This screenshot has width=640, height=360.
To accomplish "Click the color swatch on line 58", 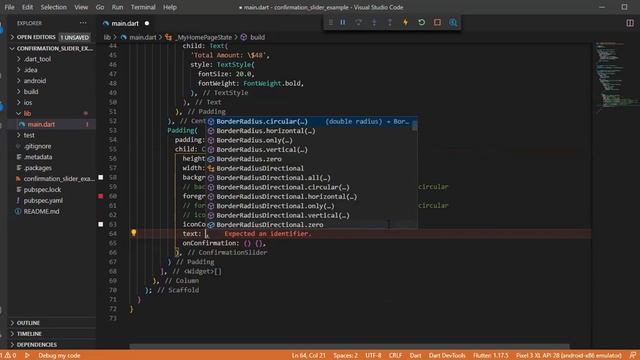I will point(101,177).
